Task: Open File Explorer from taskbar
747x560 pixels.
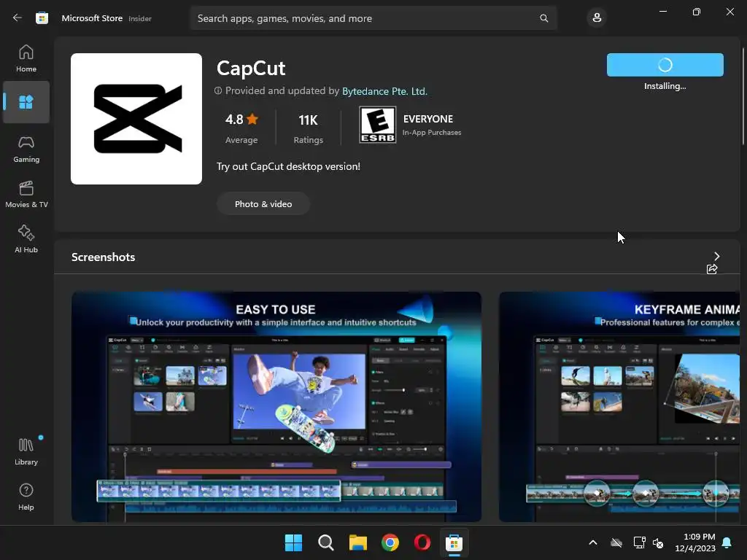Action: [357, 542]
